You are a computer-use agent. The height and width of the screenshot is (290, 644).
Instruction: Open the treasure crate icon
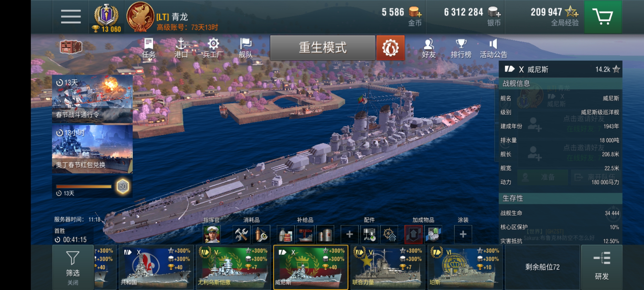click(71, 47)
